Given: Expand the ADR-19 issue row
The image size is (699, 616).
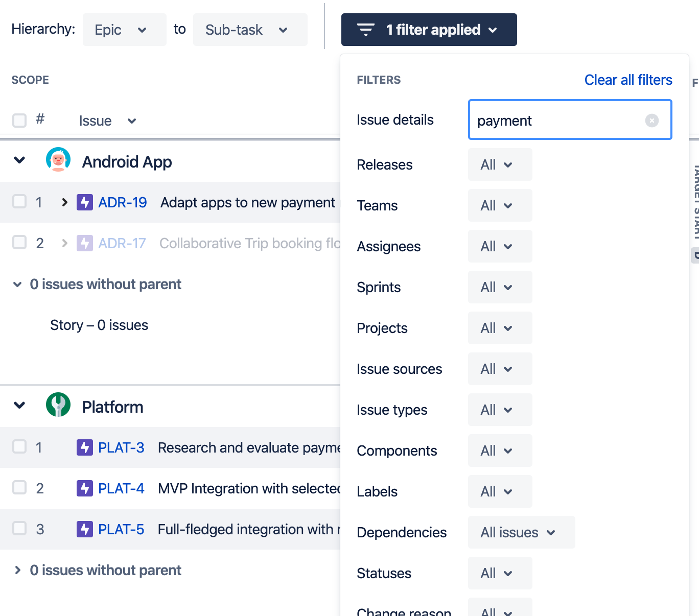Looking at the screenshot, I should coord(64,202).
